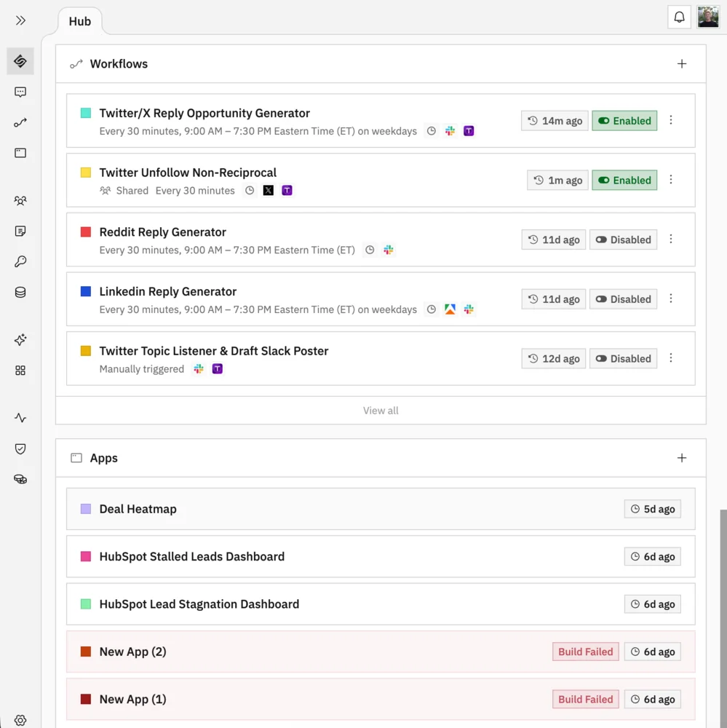Open the Twitter Topic Listener & Draft Slack Poster workflow
This screenshot has width=727, height=728.
[x=381, y=358]
